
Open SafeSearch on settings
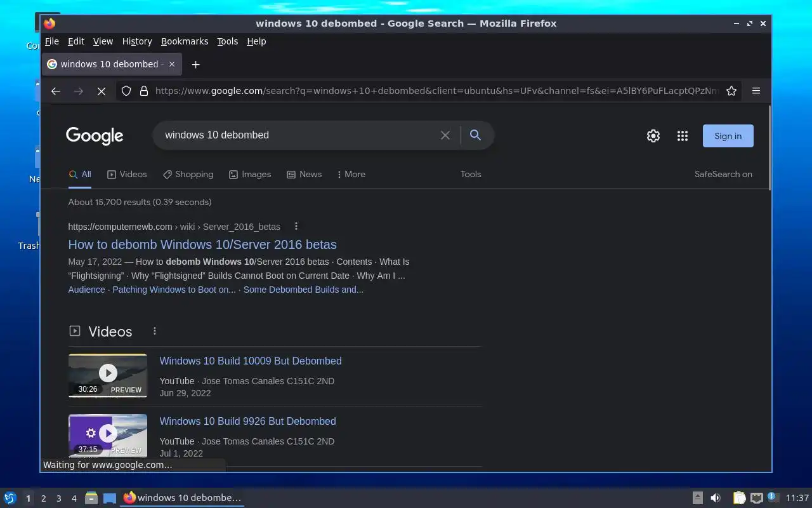(723, 174)
